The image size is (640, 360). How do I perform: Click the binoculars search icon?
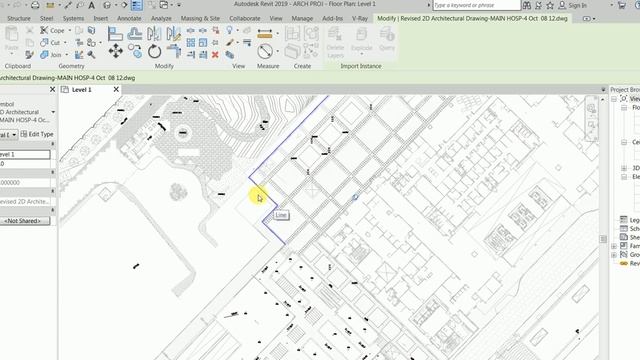(527, 5)
